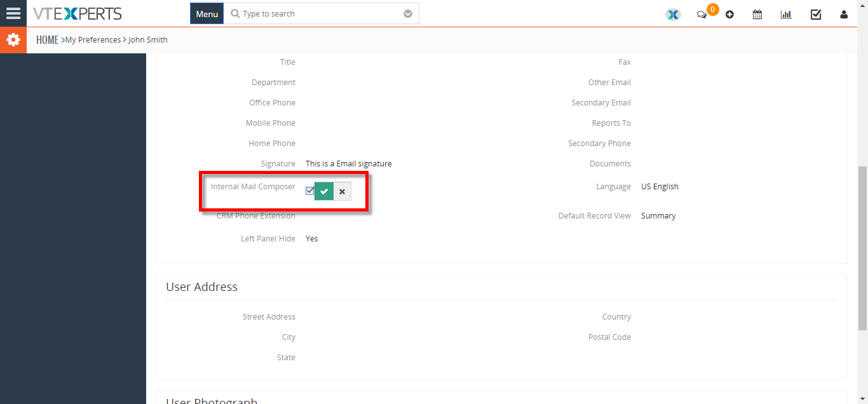Image resolution: width=868 pixels, height=404 pixels.
Task: Click the 'CRM Phone Extension' label
Action: [256, 215]
